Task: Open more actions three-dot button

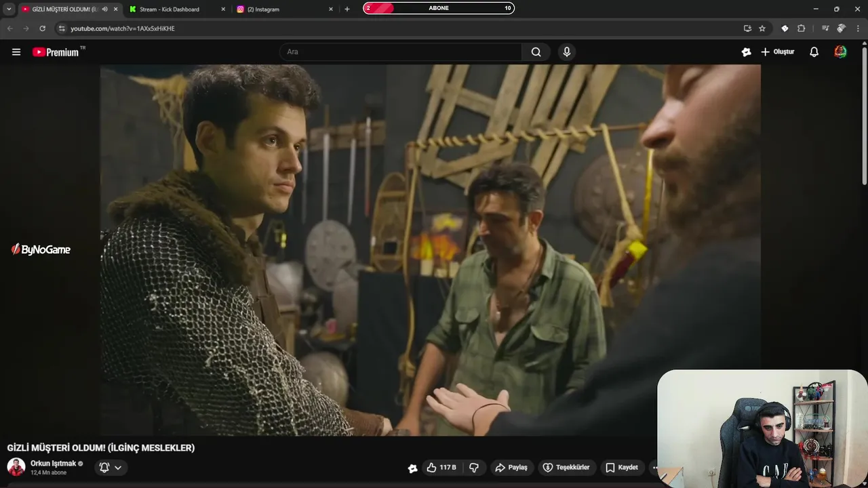Action: (x=654, y=468)
